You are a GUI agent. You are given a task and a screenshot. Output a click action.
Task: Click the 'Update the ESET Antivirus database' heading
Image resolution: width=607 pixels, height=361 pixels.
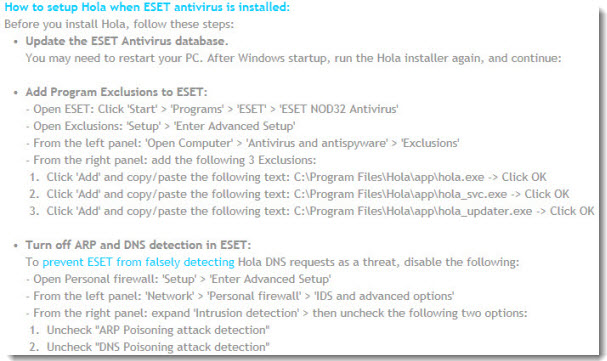(127, 41)
